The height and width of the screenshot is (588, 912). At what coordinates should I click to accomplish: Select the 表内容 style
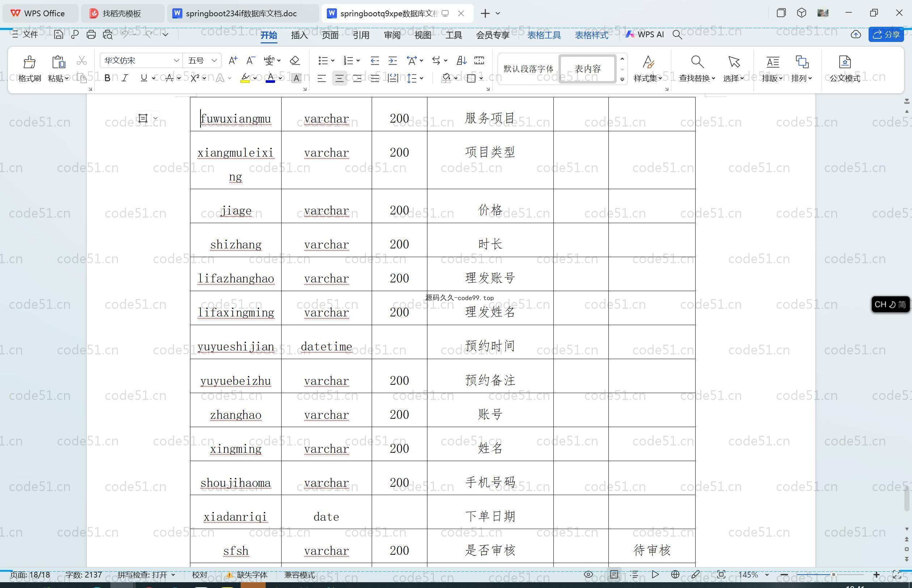(588, 69)
